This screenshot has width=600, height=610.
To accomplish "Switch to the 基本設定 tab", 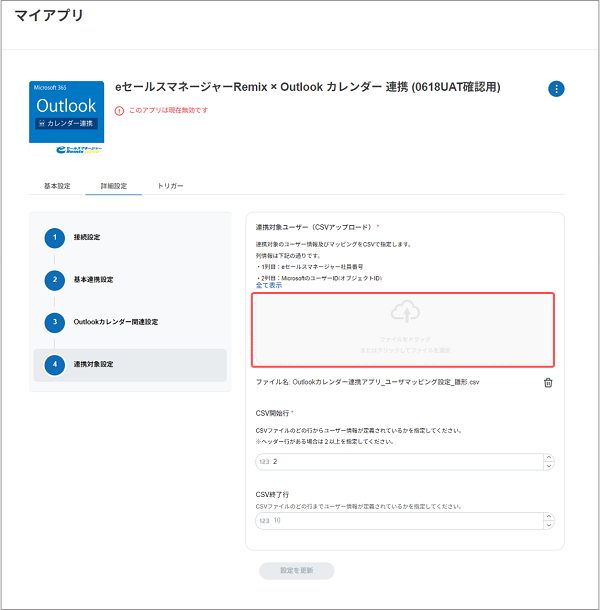I will [x=57, y=186].
